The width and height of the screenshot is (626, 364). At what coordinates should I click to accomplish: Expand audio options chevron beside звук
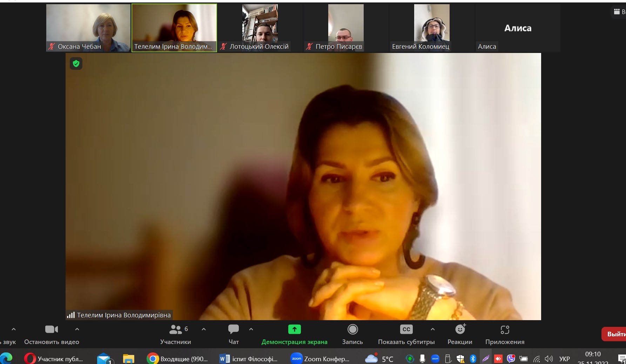coord(14,329)
